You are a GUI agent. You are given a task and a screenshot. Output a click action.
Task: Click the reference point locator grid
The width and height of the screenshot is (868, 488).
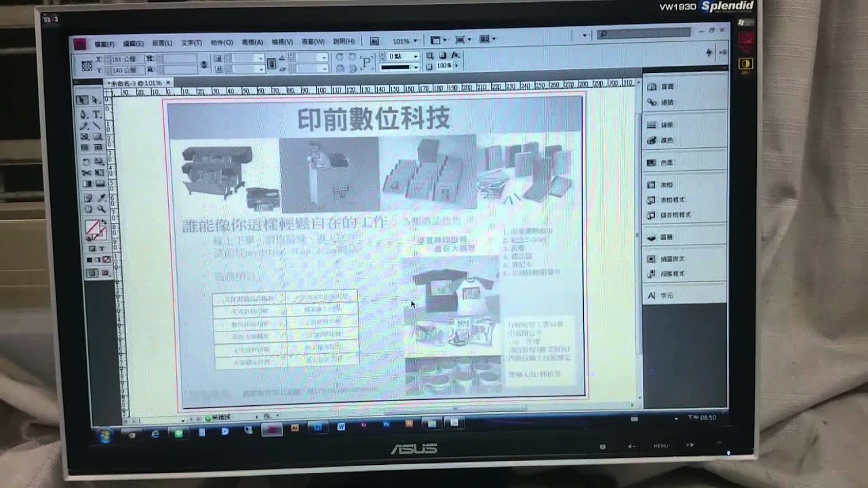[x=86, y=66]
